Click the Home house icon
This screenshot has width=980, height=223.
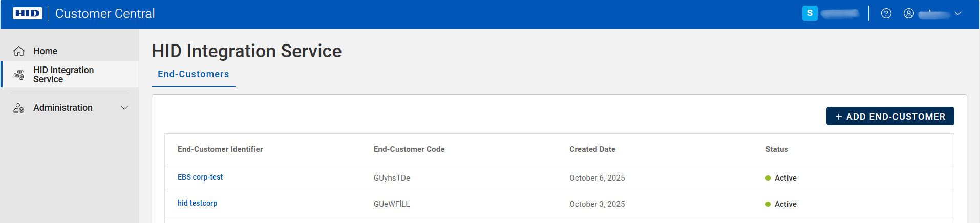tap(19, 51)
